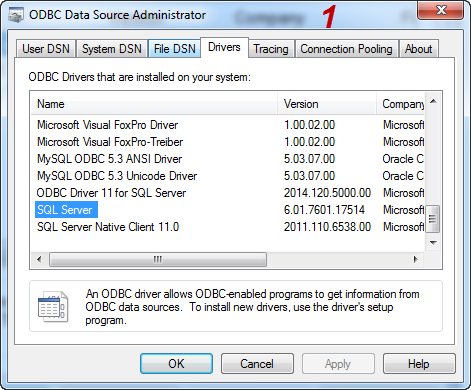This screenshot has width=471, height=390.
Task: Go to the Tracing tab
Action: [x=271, y=49]
